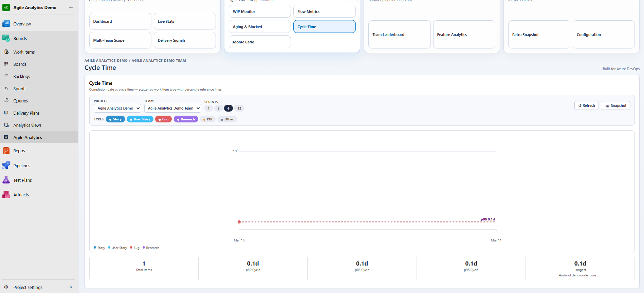This screenshot has height=293, width=644.
Task: Open Team Leaderboard view
Action: [x=400, y=35]
